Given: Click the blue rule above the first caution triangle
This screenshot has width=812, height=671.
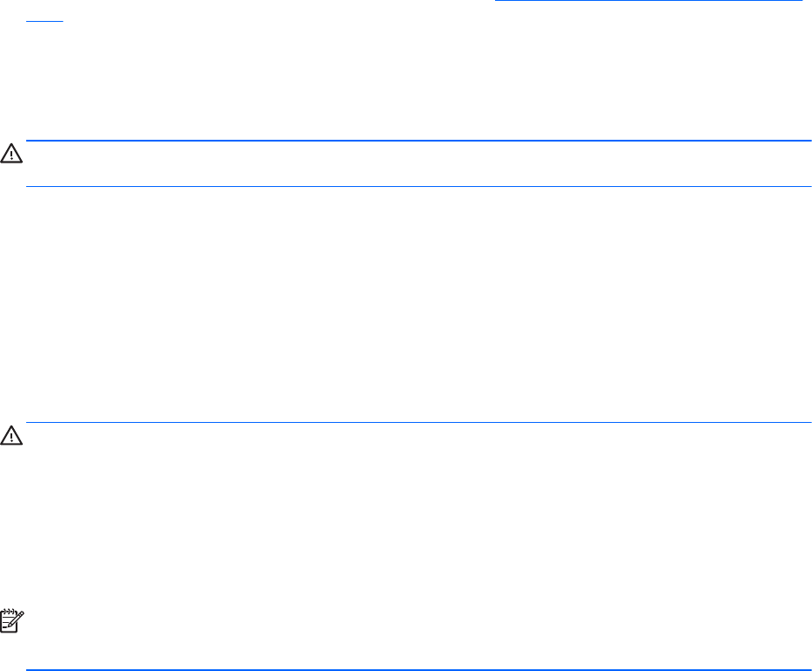Looking at the screenshot, I should [x=419, y=141].
